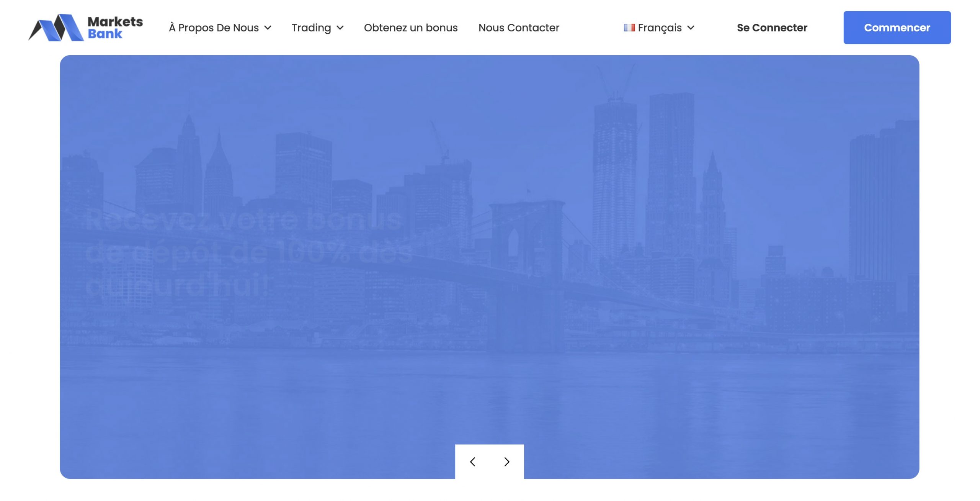Click the French flag icon

click(629, 28)
